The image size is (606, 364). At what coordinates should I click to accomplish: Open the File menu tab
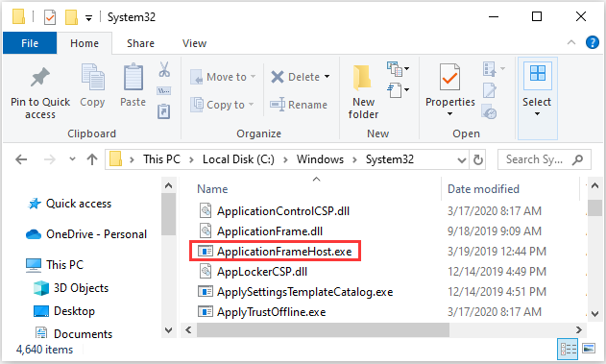point(30,43)
